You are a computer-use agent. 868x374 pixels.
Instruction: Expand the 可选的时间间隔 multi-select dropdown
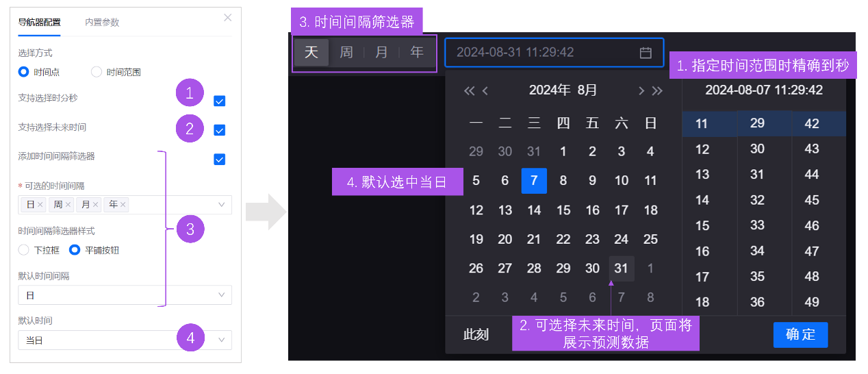point(221,205)
